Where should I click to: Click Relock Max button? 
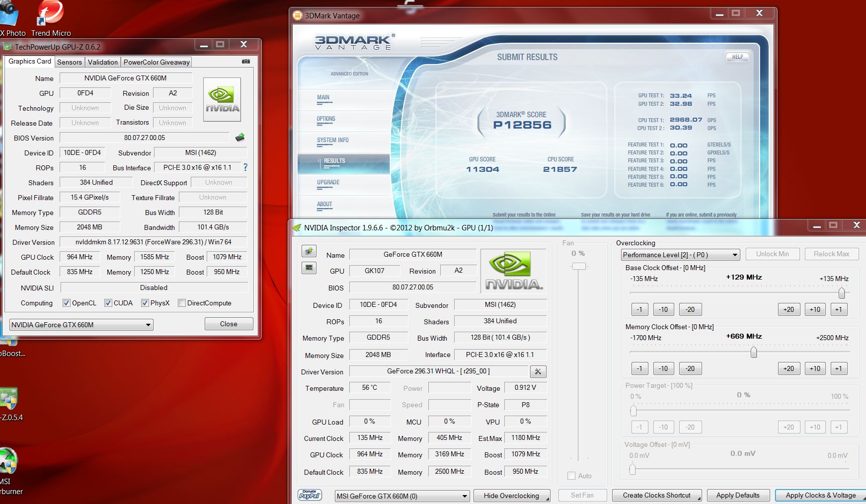pyautogui.click(x=831, y=254)
